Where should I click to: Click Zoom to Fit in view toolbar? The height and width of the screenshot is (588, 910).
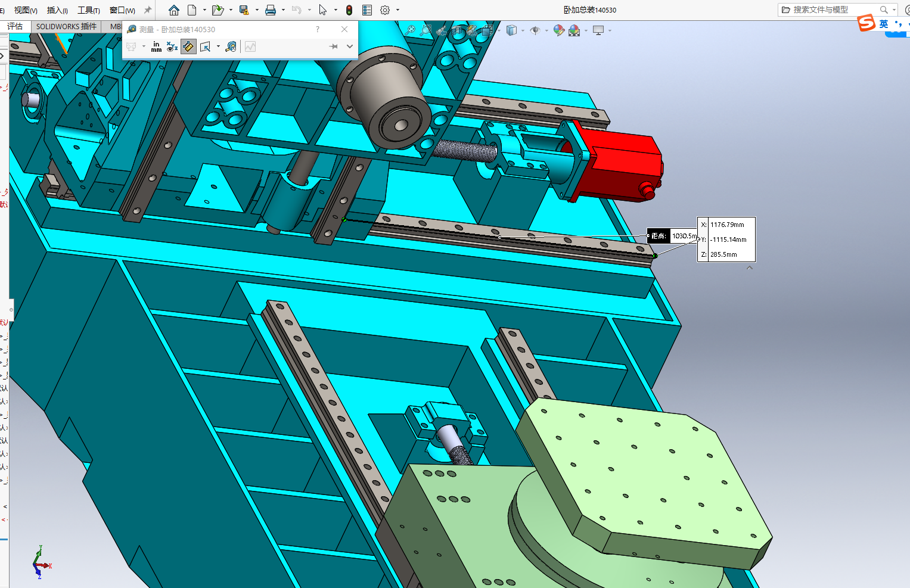tap(411, 30)
